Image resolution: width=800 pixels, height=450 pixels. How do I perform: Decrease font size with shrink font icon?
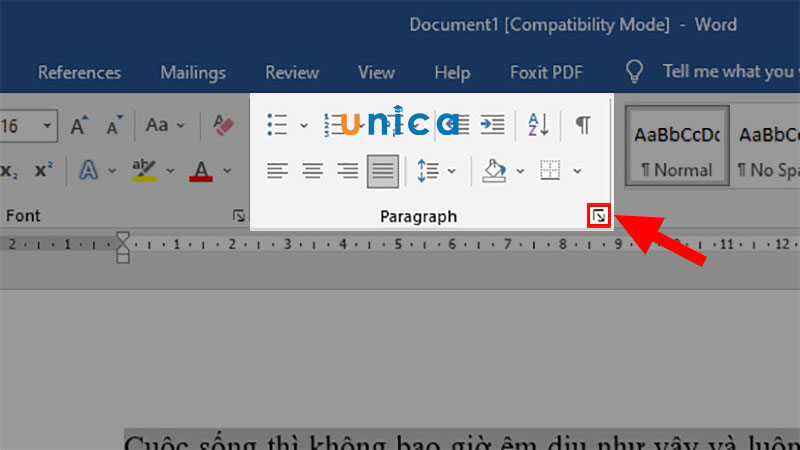point(114,125)
